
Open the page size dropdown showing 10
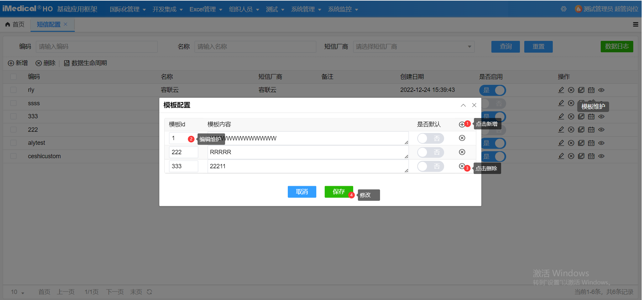click(x=17, y=292)
